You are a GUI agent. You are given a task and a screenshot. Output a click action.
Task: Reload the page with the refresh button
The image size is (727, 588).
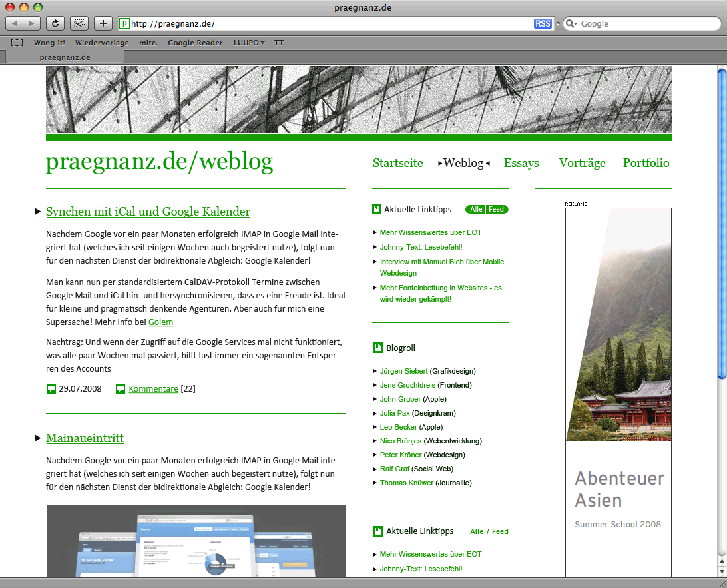[x=55, y=23]
